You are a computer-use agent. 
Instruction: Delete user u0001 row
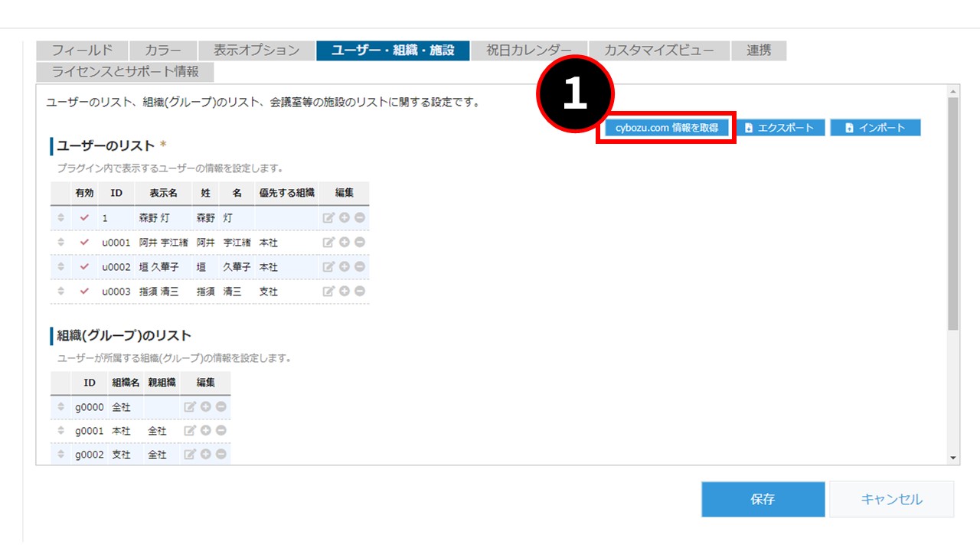[x=359, y=243]
